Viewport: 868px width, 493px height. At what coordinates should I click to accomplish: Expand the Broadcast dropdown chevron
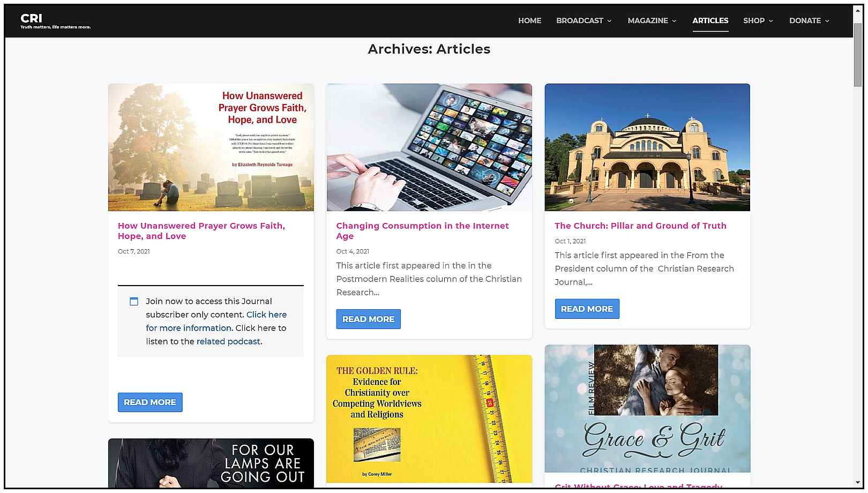609,21
